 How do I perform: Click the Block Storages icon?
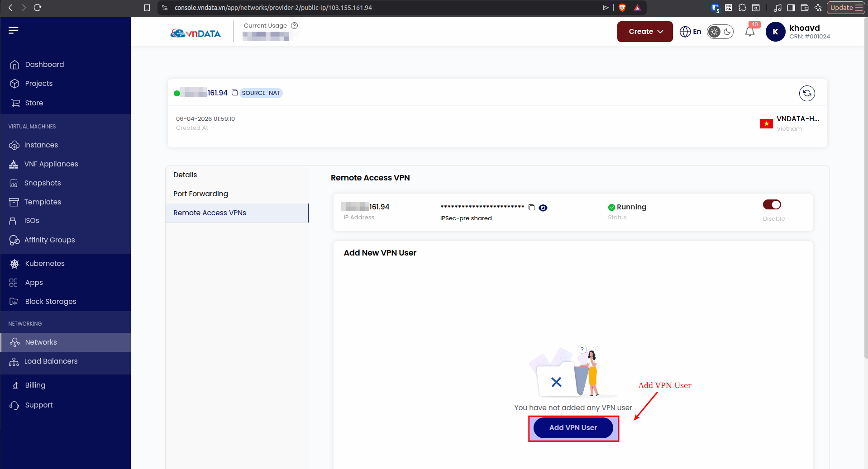click(14, 302)
